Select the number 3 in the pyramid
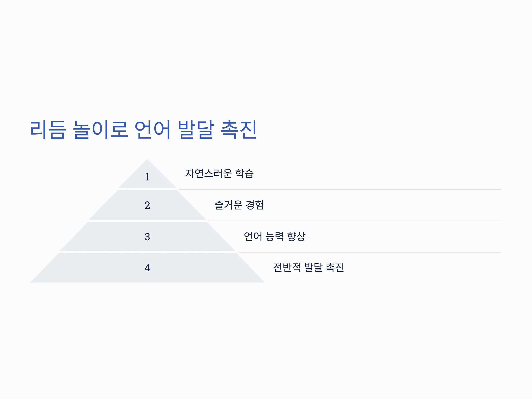 pos(147,237)
